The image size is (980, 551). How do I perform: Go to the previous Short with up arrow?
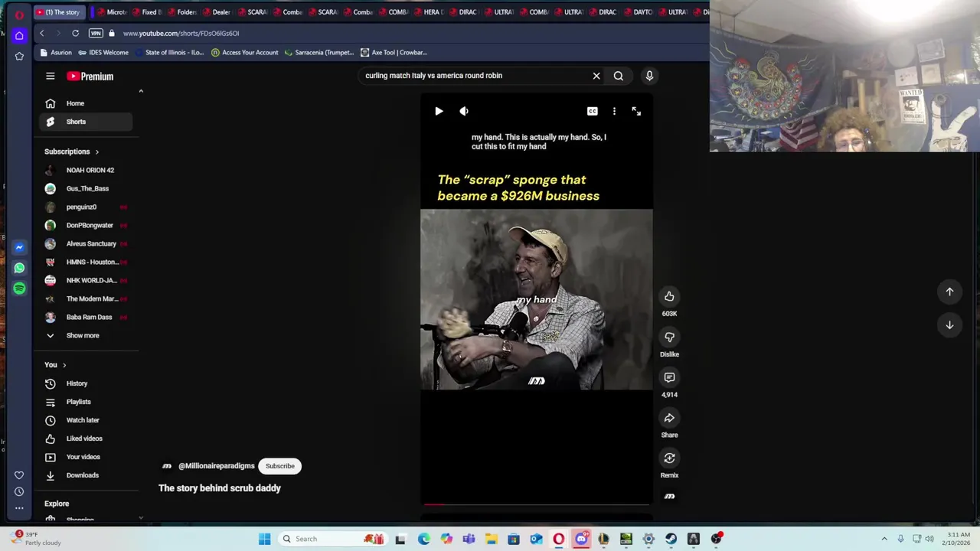click(949, 292)
